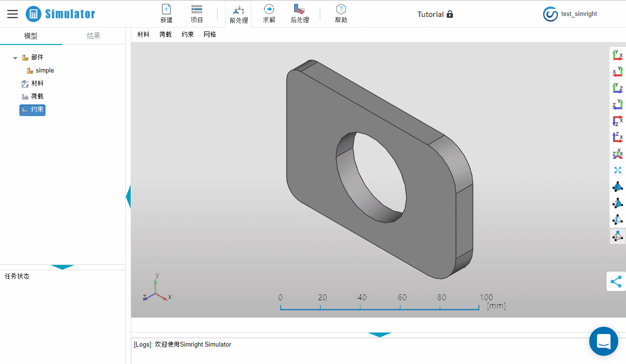Enable solid body selection mode

[x=618, y=187]
